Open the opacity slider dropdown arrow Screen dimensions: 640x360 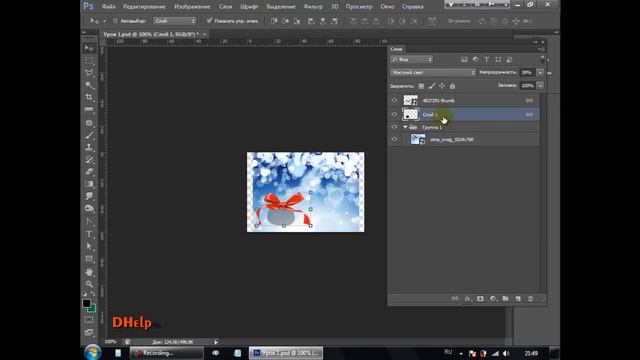click(x=540, y=73)
